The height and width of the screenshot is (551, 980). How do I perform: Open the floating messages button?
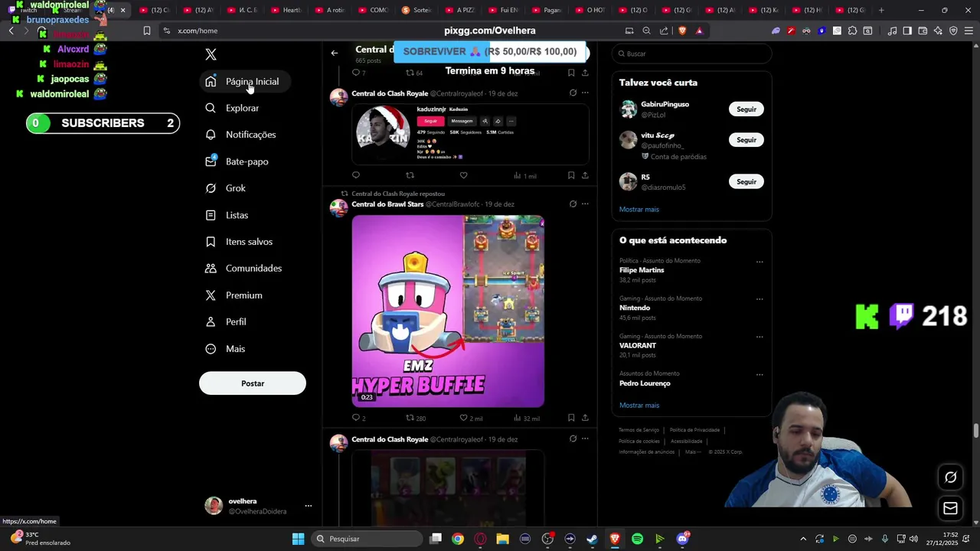point(950,508)
